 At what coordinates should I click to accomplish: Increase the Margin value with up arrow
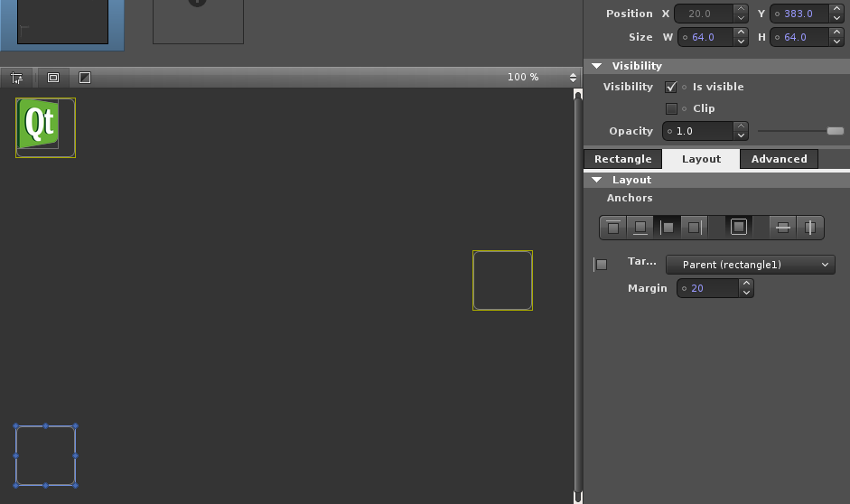pos(745,284)
